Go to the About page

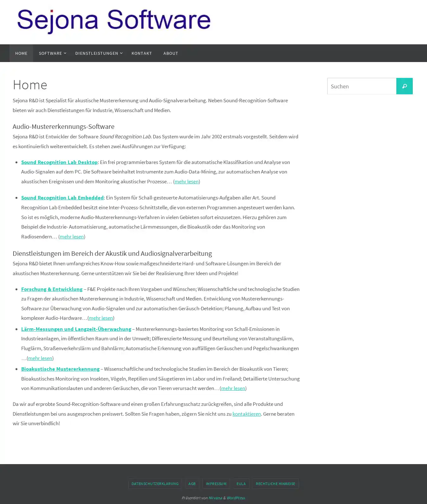pos(170,53)
